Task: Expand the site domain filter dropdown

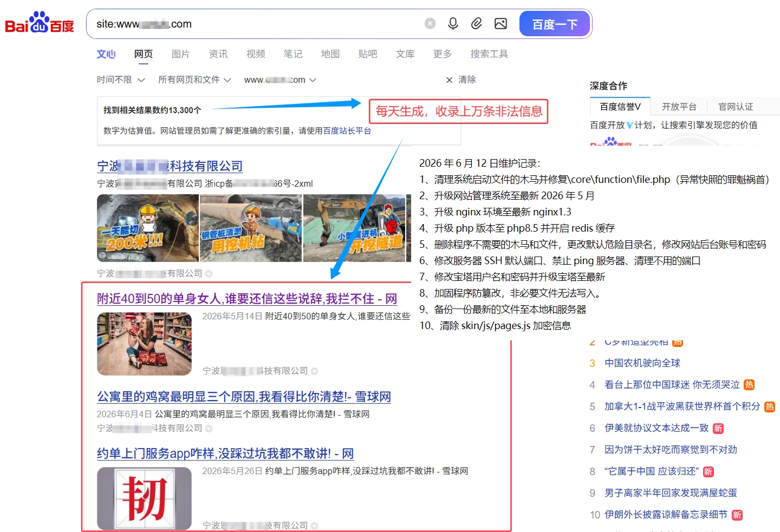Action: 280,80
